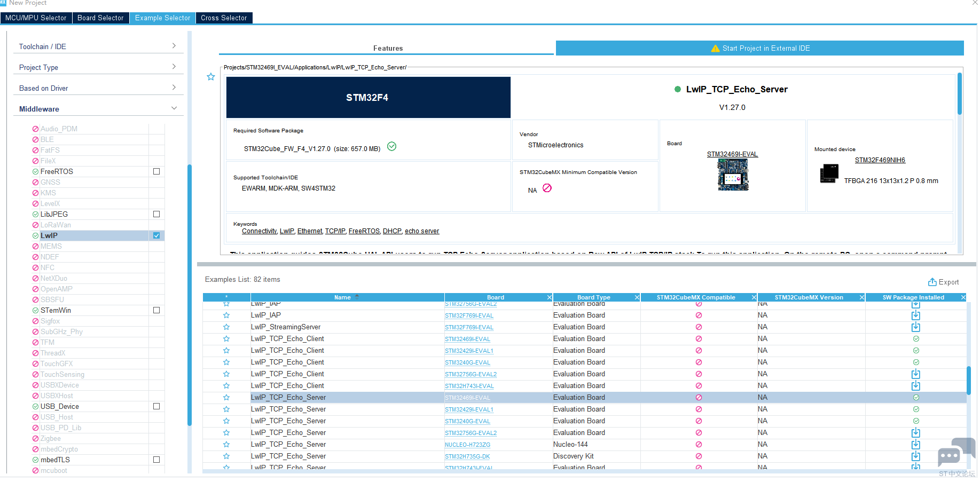Enable the FreeRTOS middleware checkbox
980x482 pixels.
156,171
